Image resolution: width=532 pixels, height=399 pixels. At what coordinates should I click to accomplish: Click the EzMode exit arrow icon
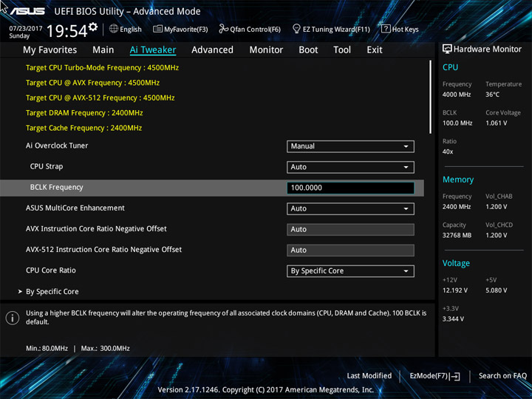coord(456,376)
